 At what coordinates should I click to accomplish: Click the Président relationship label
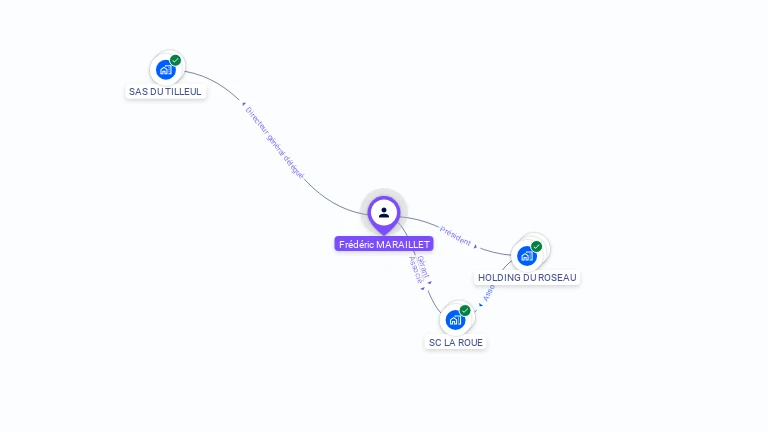[x=455, y=236]
